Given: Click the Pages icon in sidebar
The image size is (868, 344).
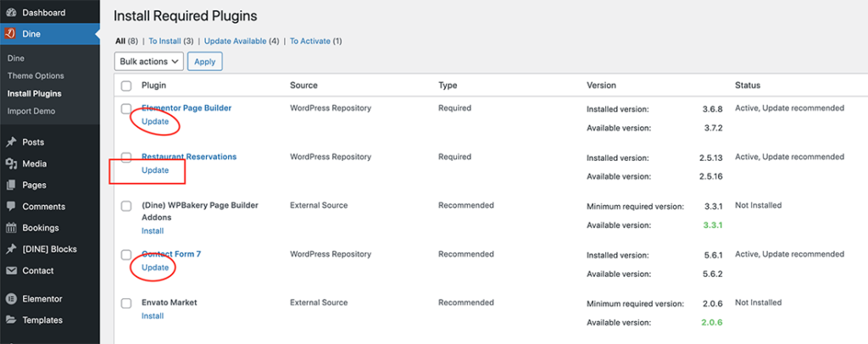Looking at the screenshot, I should click(x=10, y=186).
